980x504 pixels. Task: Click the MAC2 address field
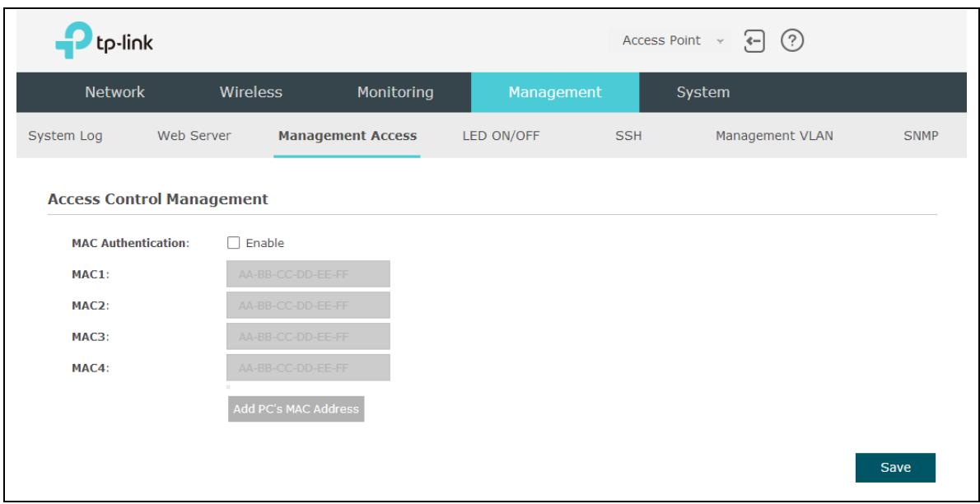click(x=308, y=306)
